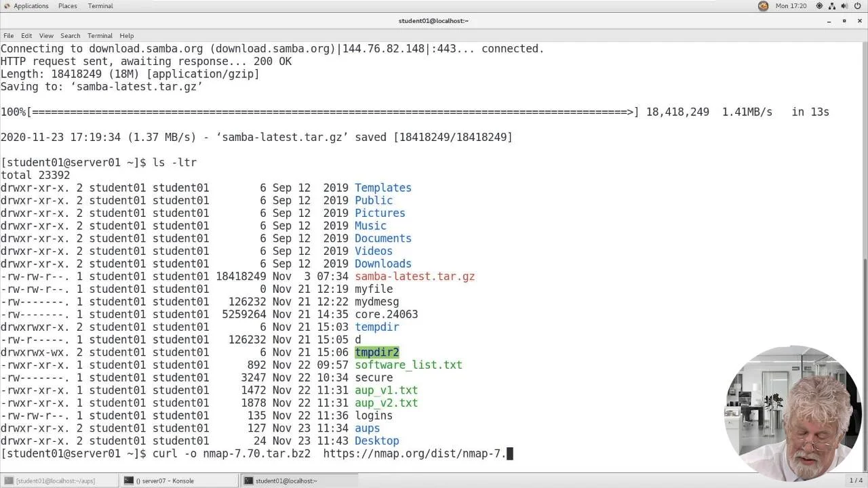This screenshot has height=488, width=868.
Task: Click the aups directory name
Action: [x=367, y=428]
